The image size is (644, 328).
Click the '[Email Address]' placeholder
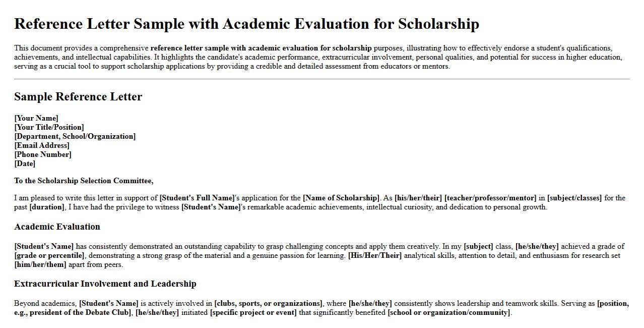click(x=42, y=145)
